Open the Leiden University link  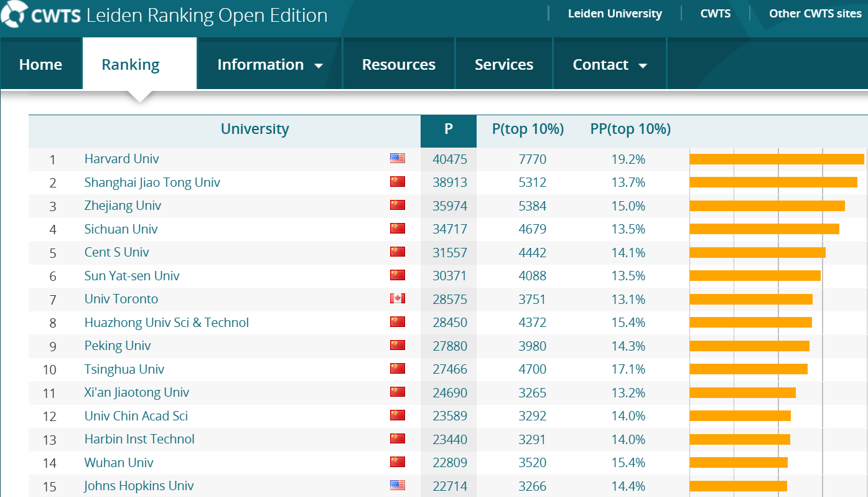614,14
